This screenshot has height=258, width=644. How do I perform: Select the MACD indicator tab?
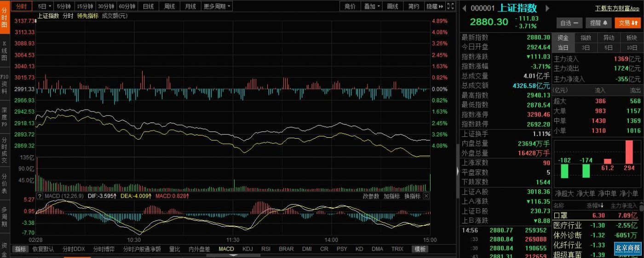(x=226, y=249)
